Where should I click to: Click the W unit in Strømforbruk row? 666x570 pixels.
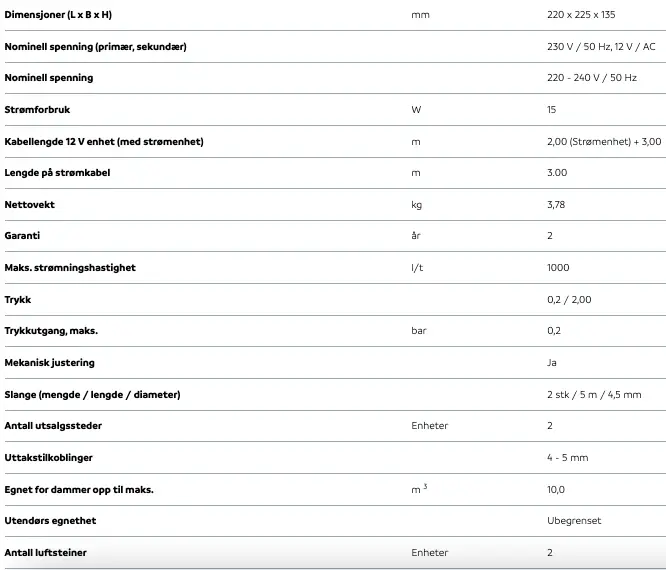click(416, 110)
